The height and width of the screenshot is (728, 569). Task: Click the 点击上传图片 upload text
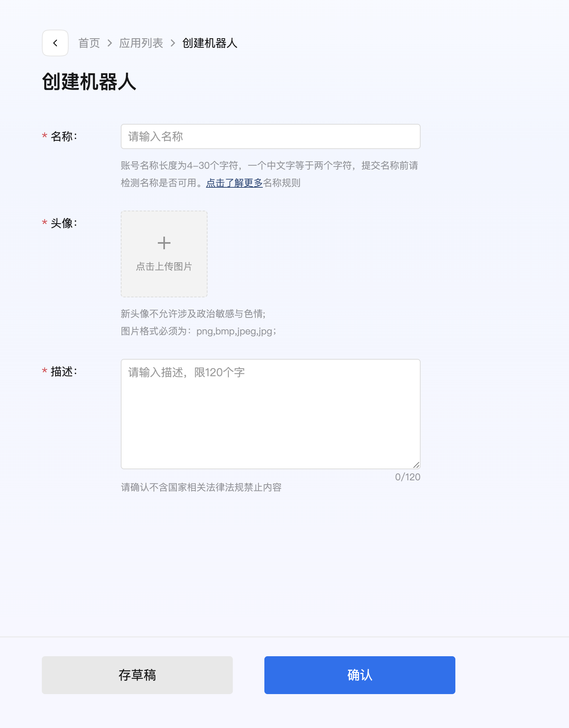coord(164,267)
